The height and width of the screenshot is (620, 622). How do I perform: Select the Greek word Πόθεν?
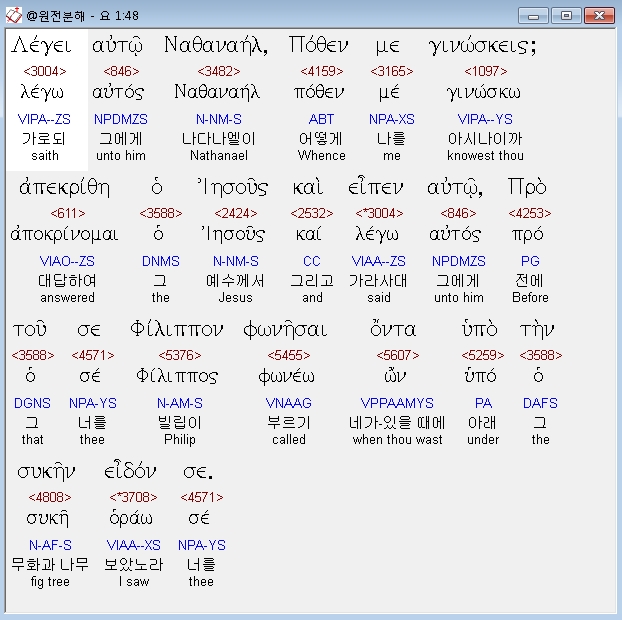click(x=319, y=45)
